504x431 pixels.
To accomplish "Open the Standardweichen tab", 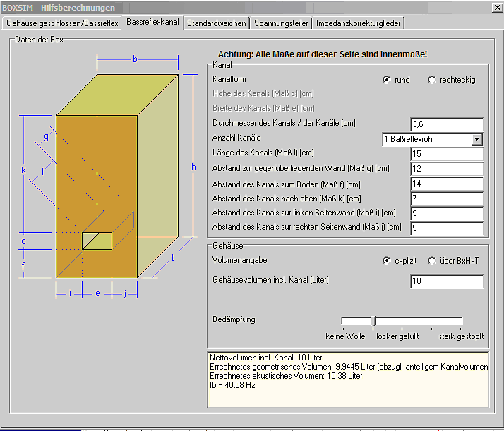I will pos(217,23).
